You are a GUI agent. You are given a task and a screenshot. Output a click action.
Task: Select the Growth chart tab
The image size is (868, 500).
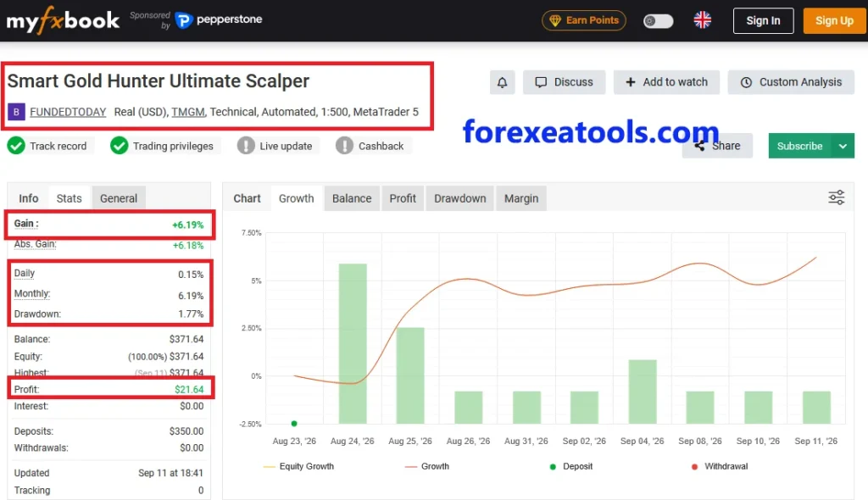pos(296,198)
